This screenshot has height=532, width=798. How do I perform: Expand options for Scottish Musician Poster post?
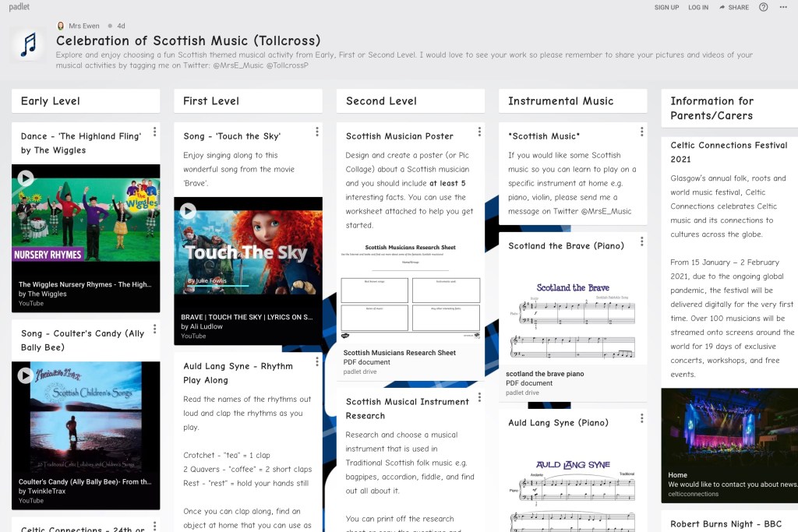[479, 132]
